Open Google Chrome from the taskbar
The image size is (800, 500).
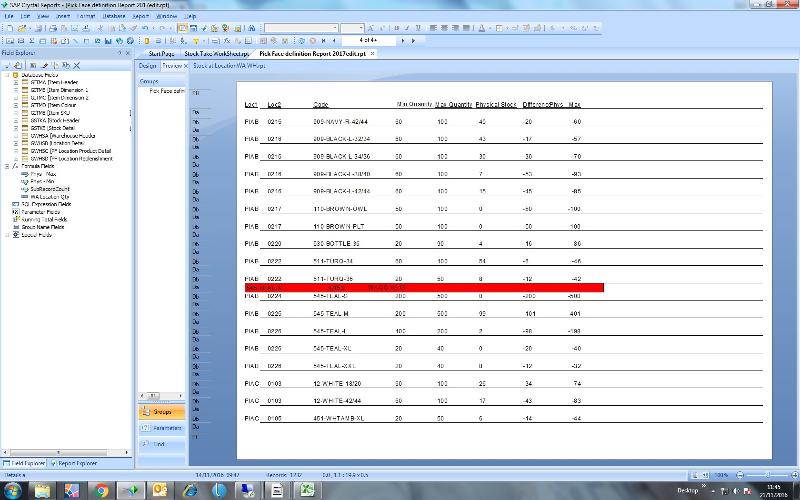(x=102, y=490)
